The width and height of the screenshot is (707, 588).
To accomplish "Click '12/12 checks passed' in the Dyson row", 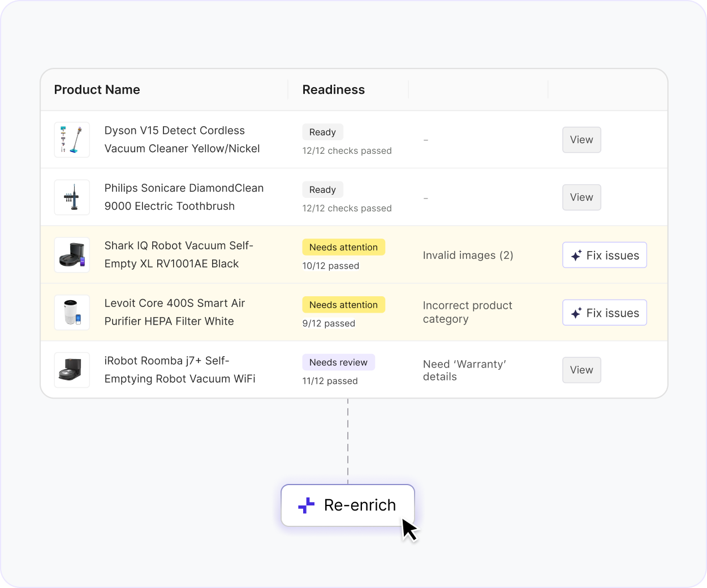I will click(x=347, y=151).
